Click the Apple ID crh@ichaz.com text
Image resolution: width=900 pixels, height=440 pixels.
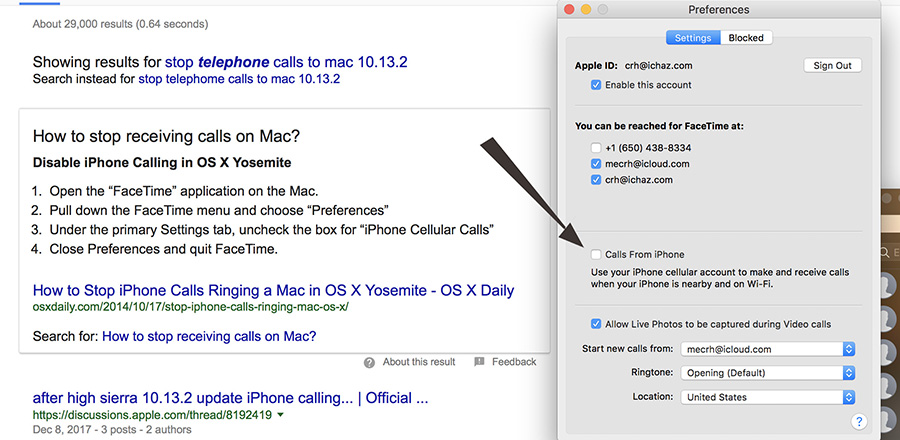click(x=658, y=65)
